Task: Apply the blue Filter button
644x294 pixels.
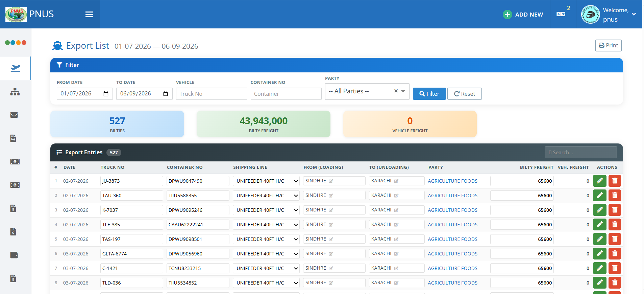Action: [429, 94]
